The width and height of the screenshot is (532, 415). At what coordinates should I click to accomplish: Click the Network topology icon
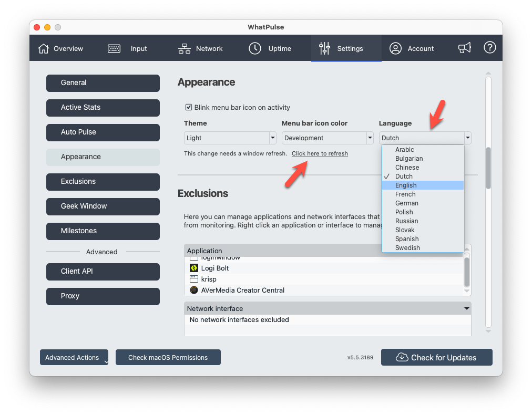pyautogui.click(x=184, y=48)
